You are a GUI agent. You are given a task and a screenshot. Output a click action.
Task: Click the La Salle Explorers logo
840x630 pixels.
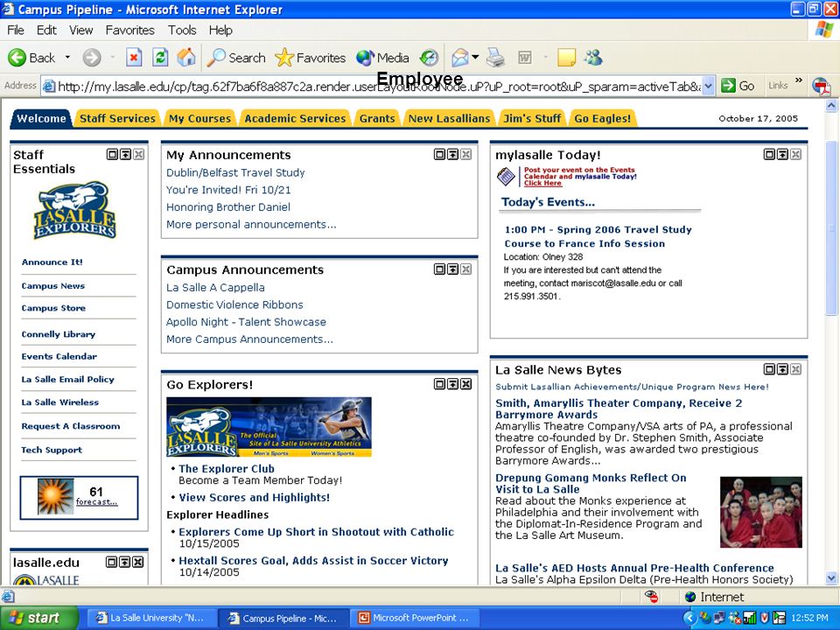coord(74,210)
